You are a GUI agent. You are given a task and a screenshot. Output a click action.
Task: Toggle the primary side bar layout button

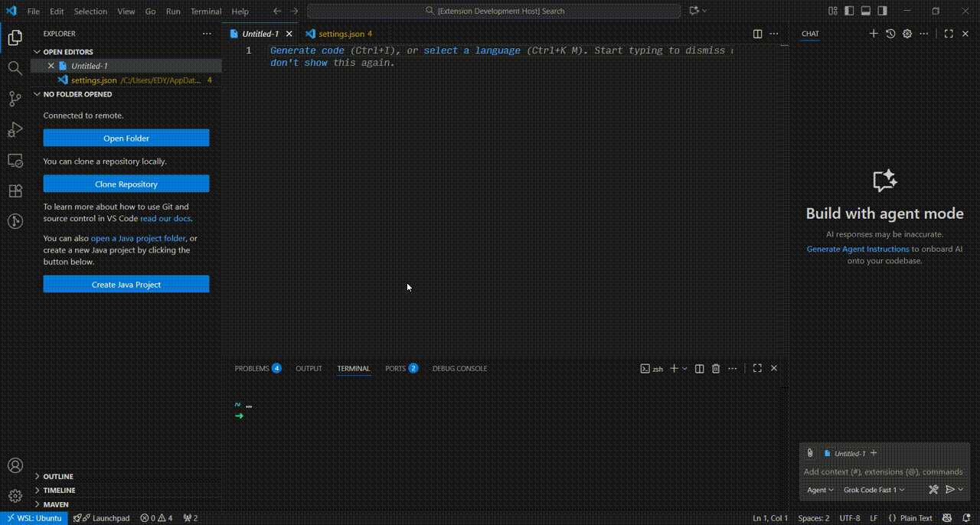pos(849,11)
